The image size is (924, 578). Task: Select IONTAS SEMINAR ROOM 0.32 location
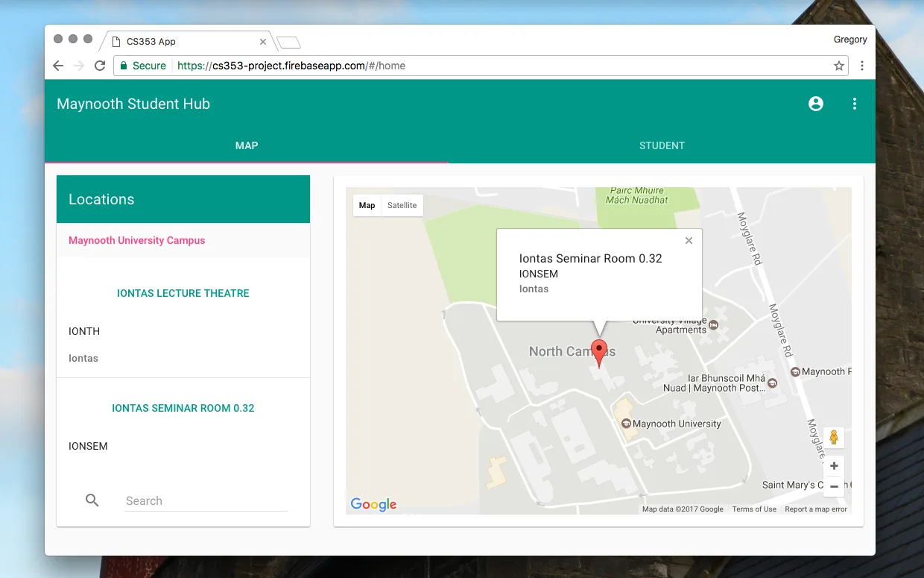(x=183, y=408)
